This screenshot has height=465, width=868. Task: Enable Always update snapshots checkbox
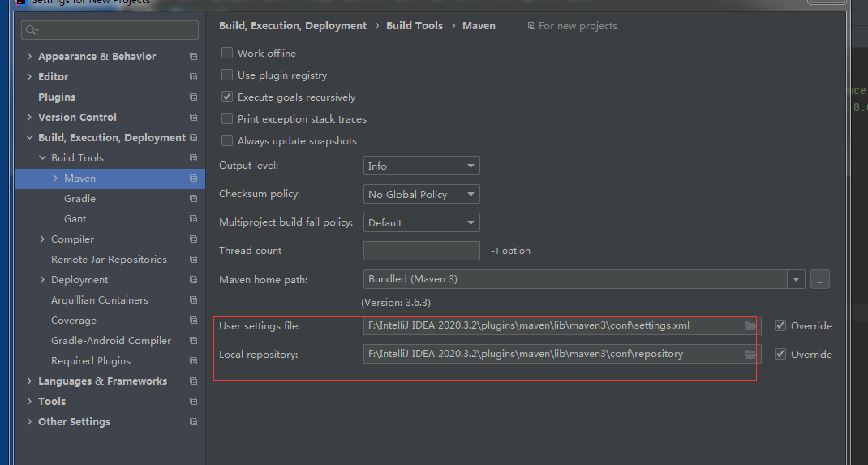227,140
